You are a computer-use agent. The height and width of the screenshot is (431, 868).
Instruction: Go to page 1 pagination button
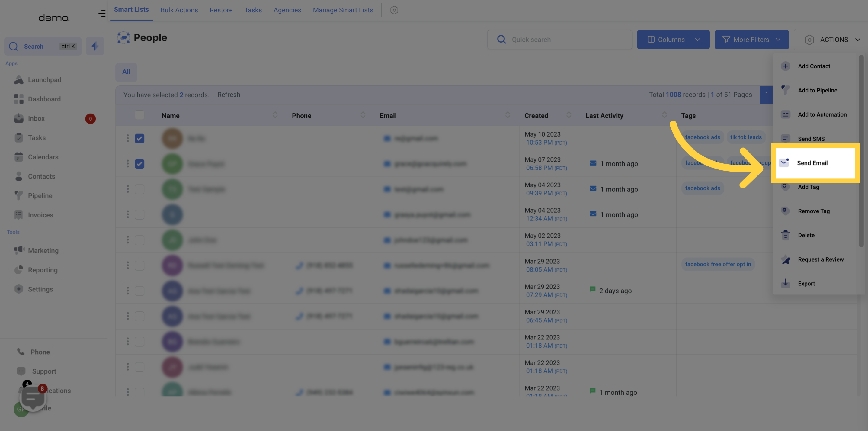(x=766, y=95)
